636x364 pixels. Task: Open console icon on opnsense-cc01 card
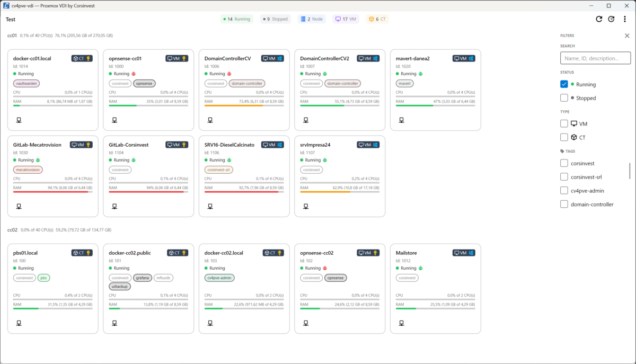(x=114, y=120)
